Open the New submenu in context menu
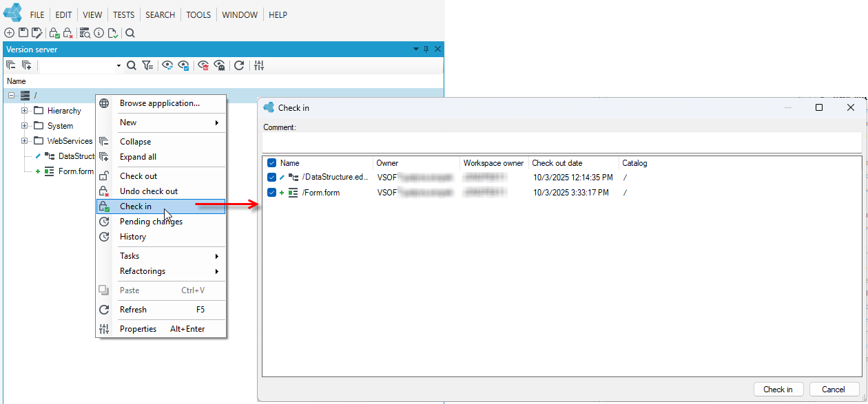Viewport: 868px width, 404px height. [161, 123]
